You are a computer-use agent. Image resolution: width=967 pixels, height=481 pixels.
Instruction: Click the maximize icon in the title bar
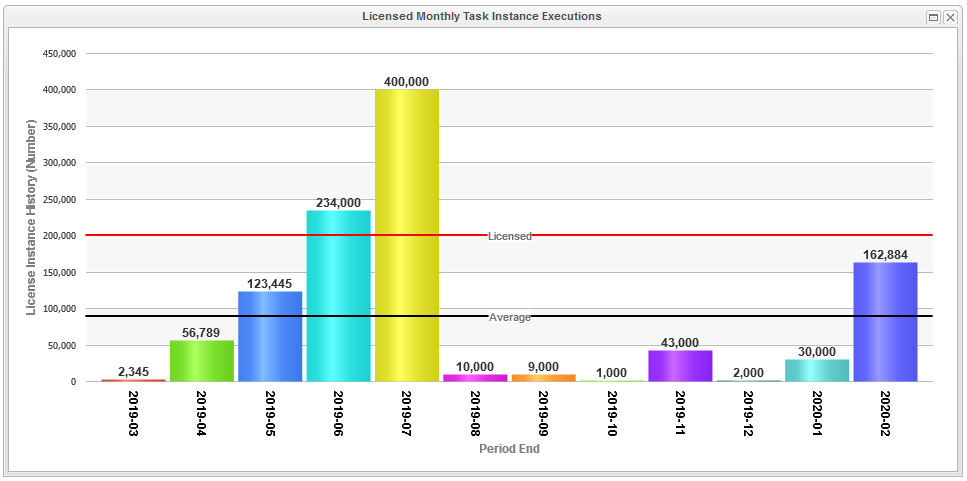(933, 17)
